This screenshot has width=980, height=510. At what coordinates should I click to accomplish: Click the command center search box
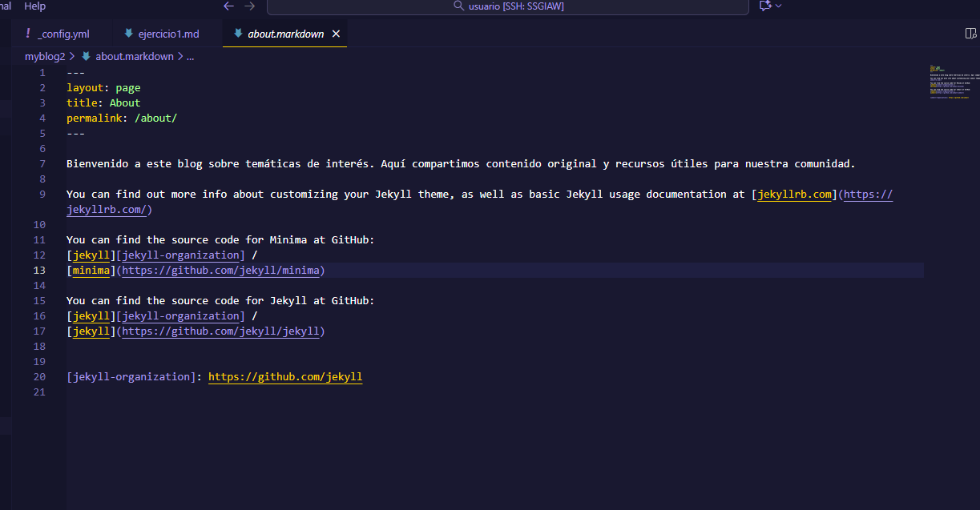(513, 6)
